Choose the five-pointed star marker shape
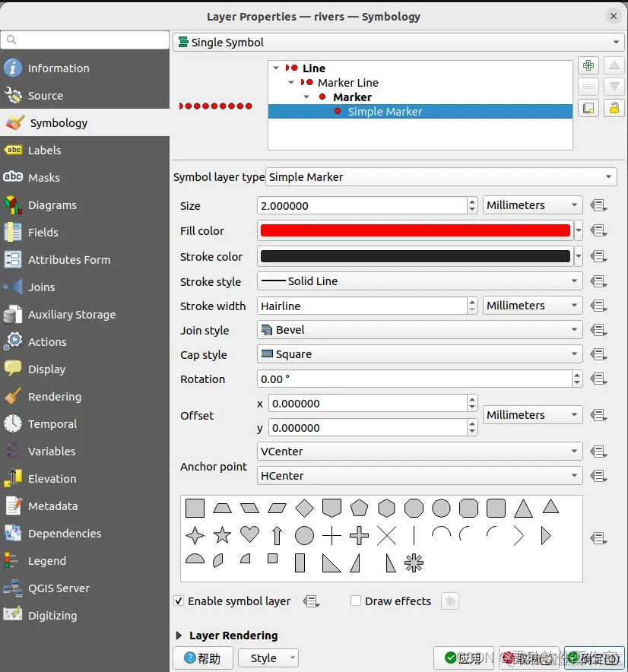628x672 pixels. (222, 535)
